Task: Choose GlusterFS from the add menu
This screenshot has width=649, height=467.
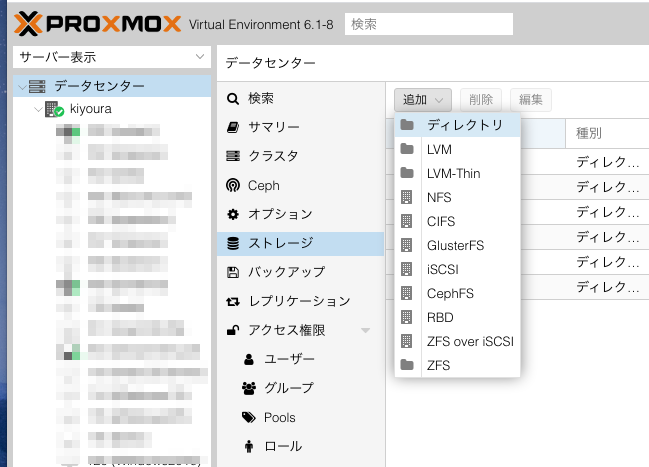Action: coord(457,245)
